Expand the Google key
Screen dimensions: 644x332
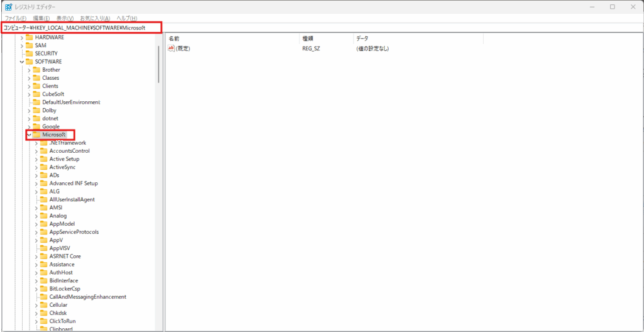click(x=29, y=126)
